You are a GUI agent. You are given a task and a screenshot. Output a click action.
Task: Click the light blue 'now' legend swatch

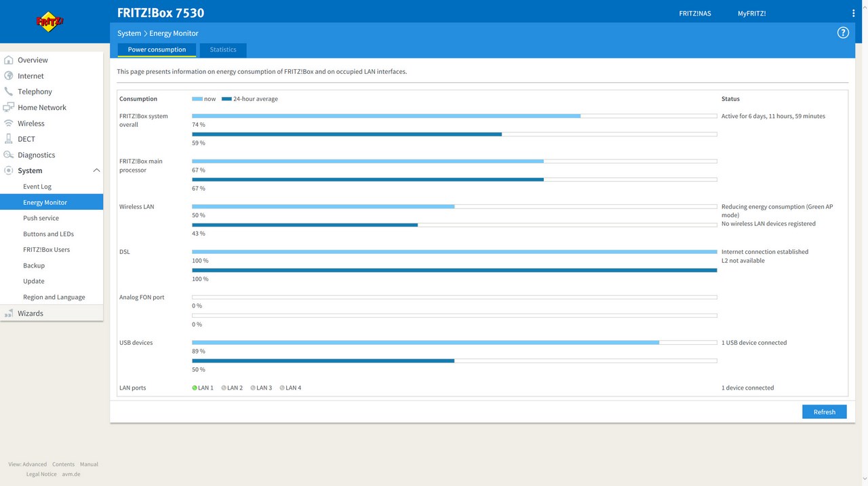[x=197, y=99]
